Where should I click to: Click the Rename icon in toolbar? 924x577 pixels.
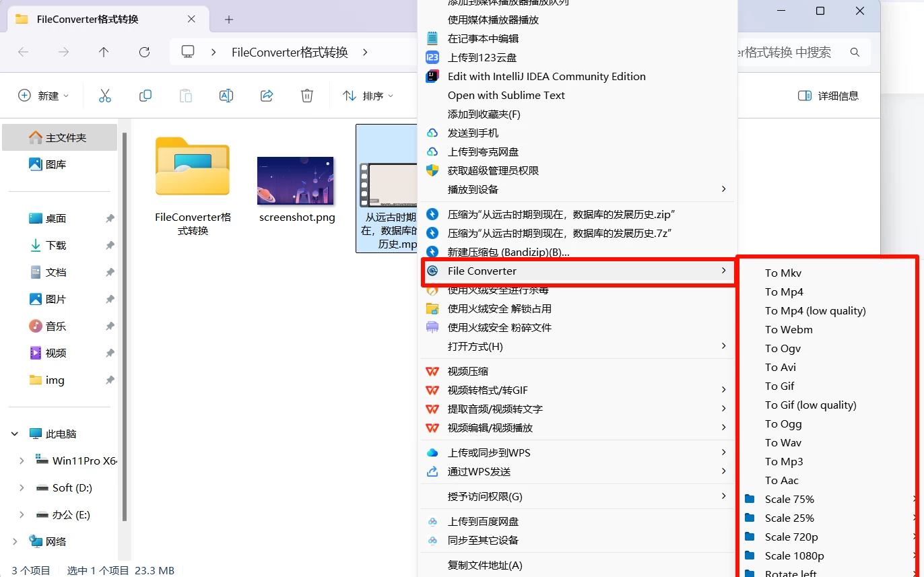tap(226, 96)
